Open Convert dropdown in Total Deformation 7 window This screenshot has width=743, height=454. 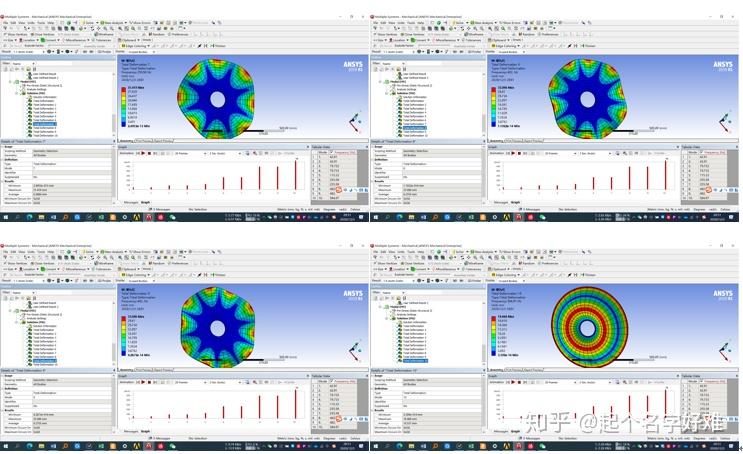(x=50, y=40)
